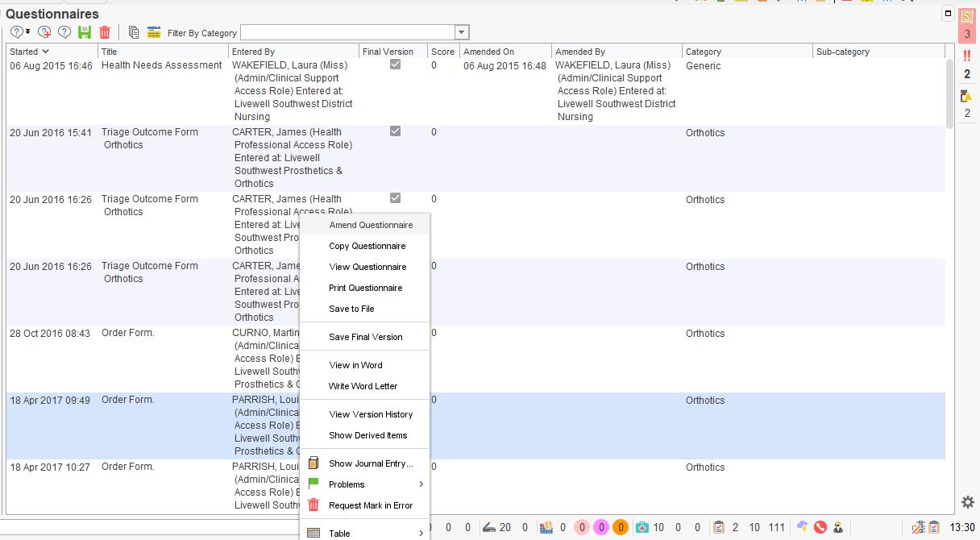Click the Title column header
This screenshot has height=540, width=980.
click(164, 52)
